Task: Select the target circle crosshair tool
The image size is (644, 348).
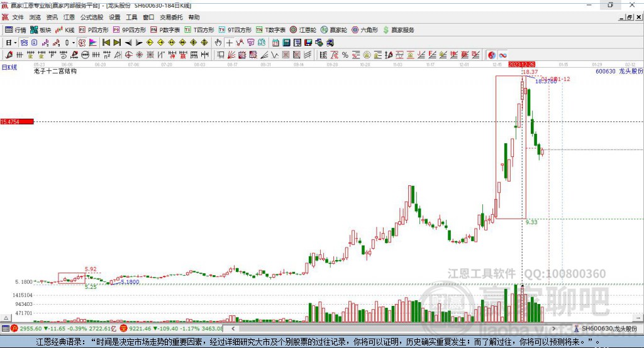Action: click(x=128, y=55)
